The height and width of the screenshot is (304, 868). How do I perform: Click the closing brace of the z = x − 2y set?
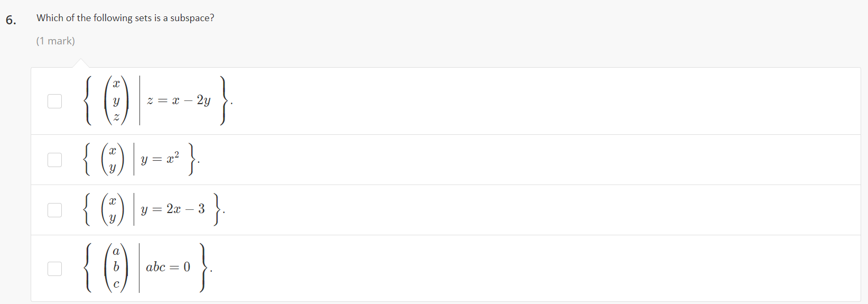coord(224,100)
